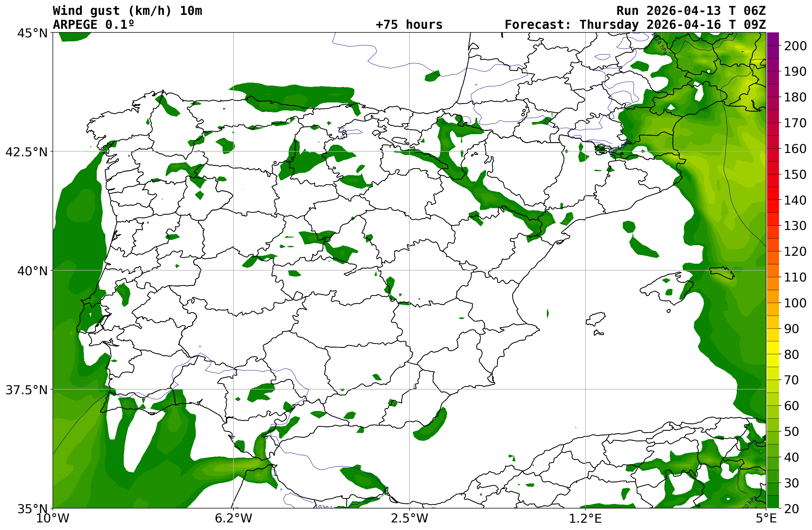Click the 42.5°N latitude axis label
812x530 pixels.
click(x=26, y=152)
